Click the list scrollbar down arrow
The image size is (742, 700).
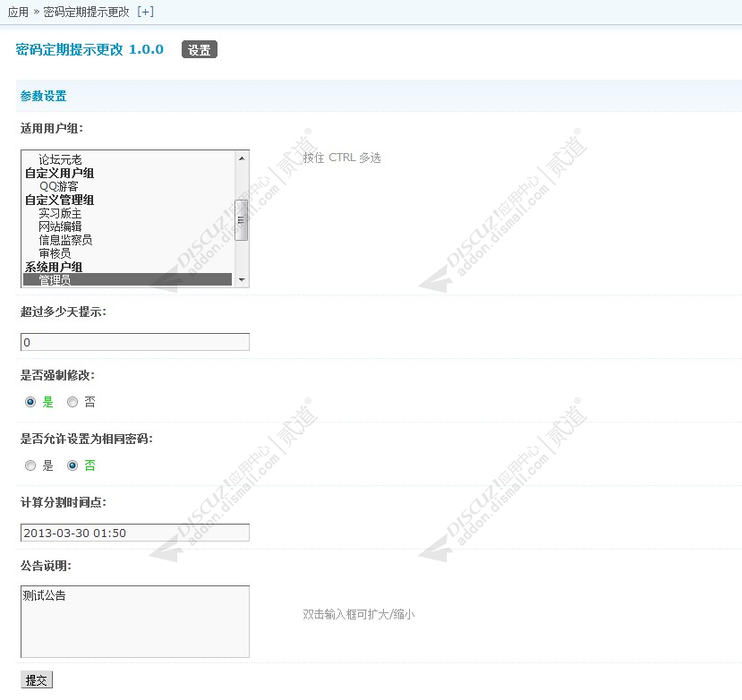coord(242,279)
